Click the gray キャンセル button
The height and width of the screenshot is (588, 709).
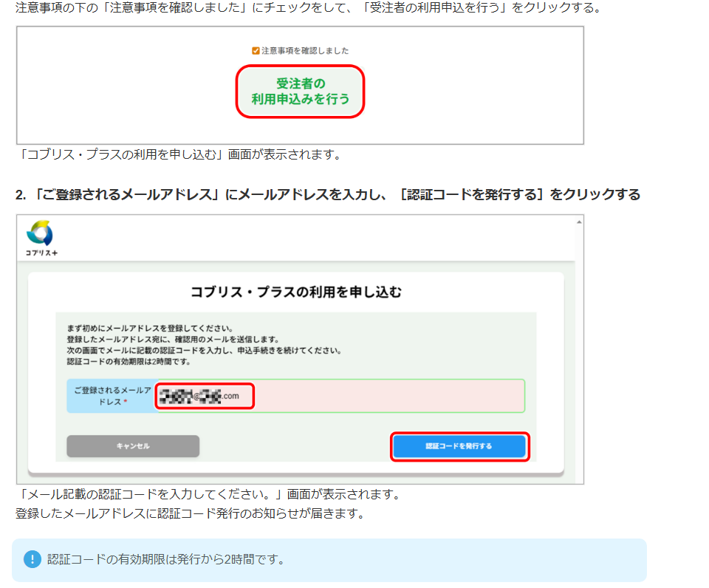[x=133, y=446]
